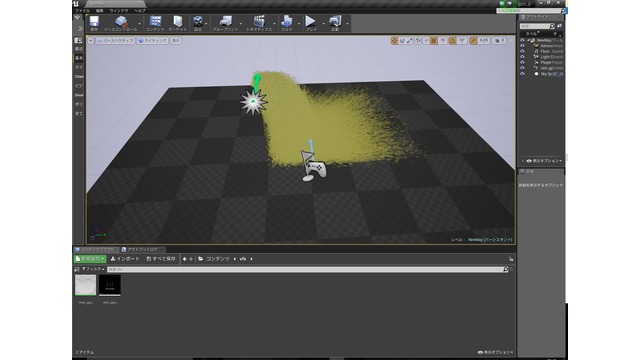The width and height of the screenshot is (640, 360).
Task: Open the Edit (編集) menu
Action: tap(100, 11)
